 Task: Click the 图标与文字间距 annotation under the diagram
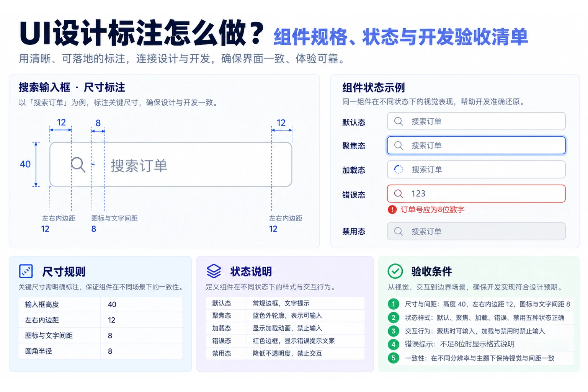(114, 218)
